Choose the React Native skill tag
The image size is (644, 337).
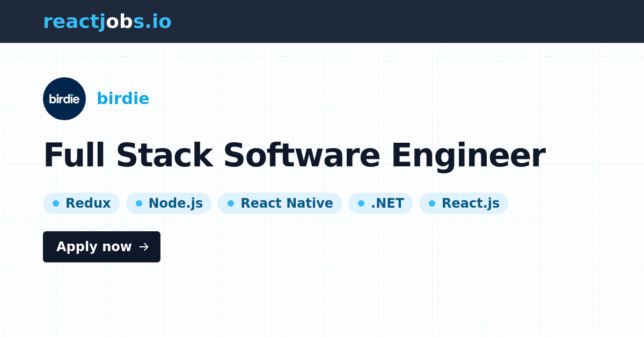pos(280,203)
